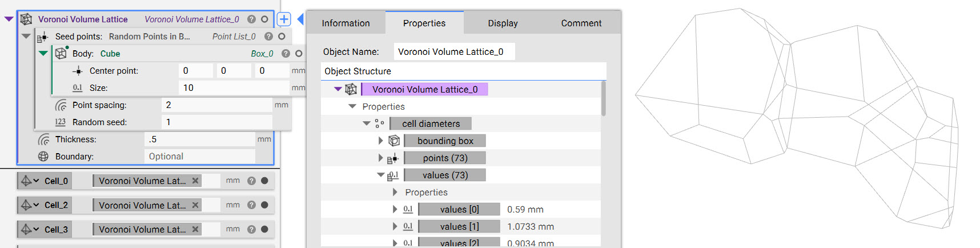Open the Cell_3 type dropdown icon
This screenshot has width=980, height=248.
pyautogui.click(x=30, y=229)
